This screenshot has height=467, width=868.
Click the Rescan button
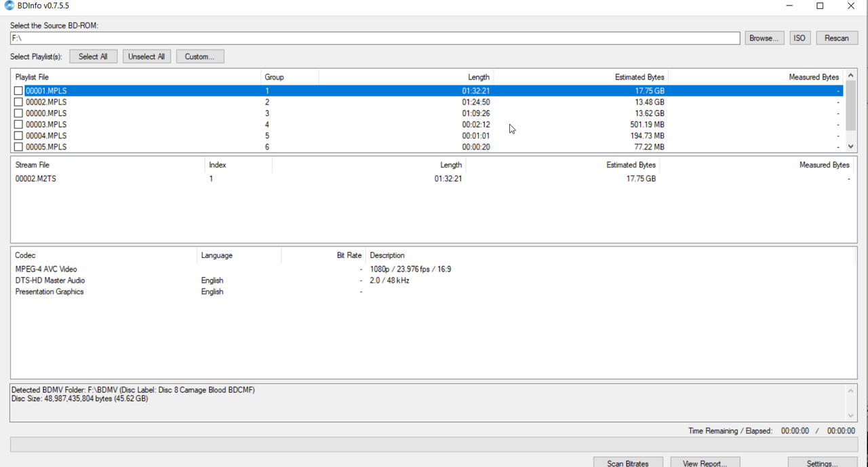(837, 38)
